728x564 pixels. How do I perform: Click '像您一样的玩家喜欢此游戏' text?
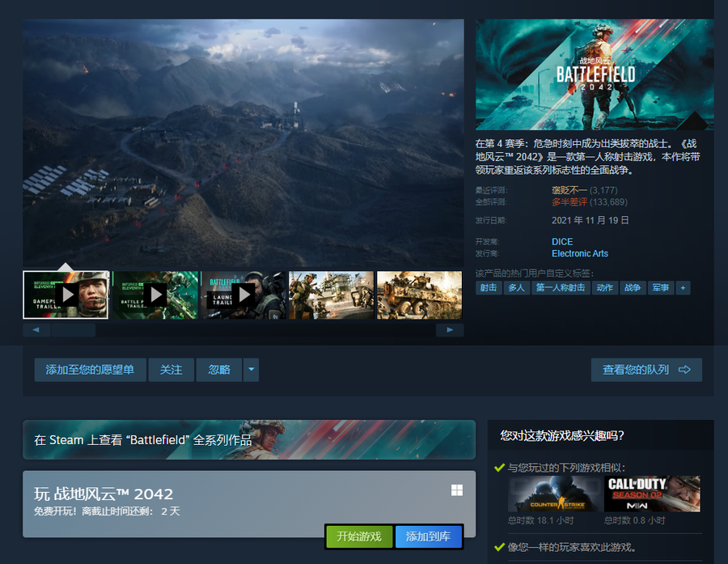[x=572, y=547]
